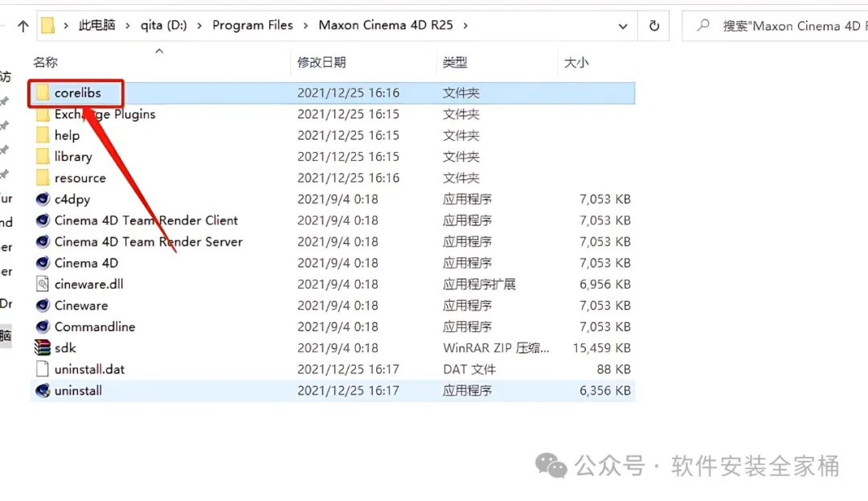Click '6,956 KB' size of cineware.dll
Viewport: 868px width, 501px height.
[x=604, y=284]
